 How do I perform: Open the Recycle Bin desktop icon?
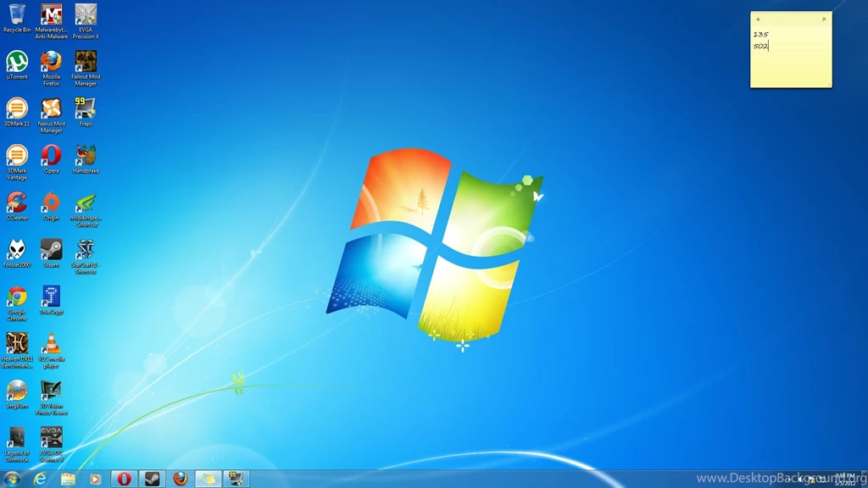click(17, 15)
